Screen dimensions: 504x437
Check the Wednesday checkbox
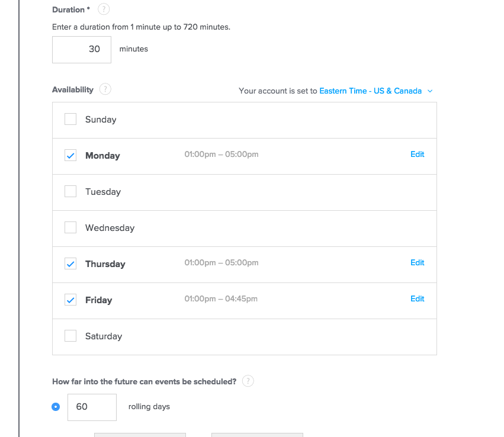coord(70,227)
